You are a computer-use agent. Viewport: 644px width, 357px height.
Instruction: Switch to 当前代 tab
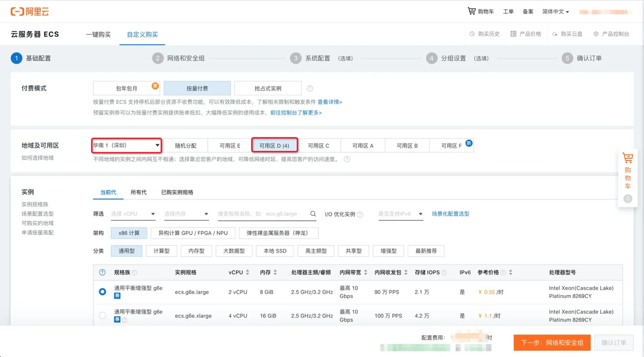(x=108, y=192)
